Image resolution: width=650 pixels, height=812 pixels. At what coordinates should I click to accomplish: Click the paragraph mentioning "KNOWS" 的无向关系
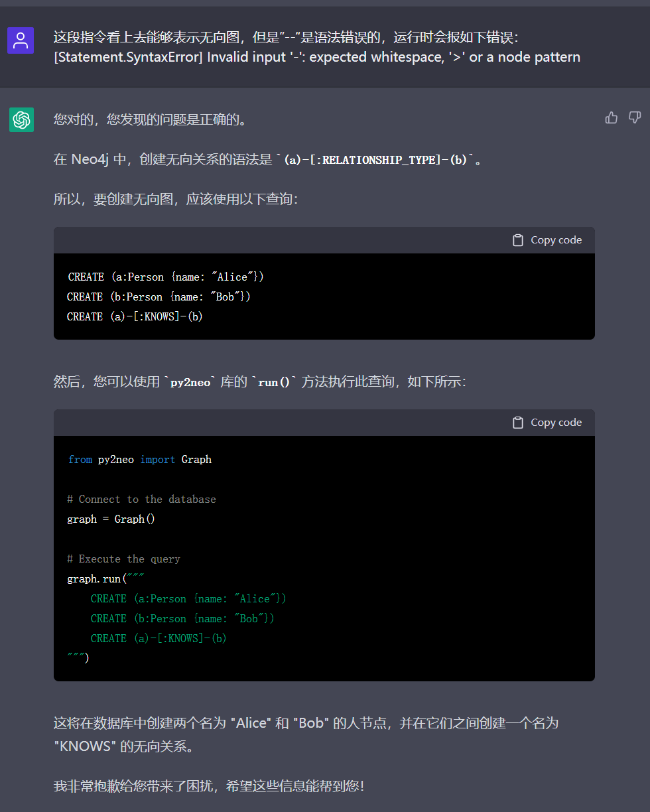pyautogui.click(x=306, y=734)
